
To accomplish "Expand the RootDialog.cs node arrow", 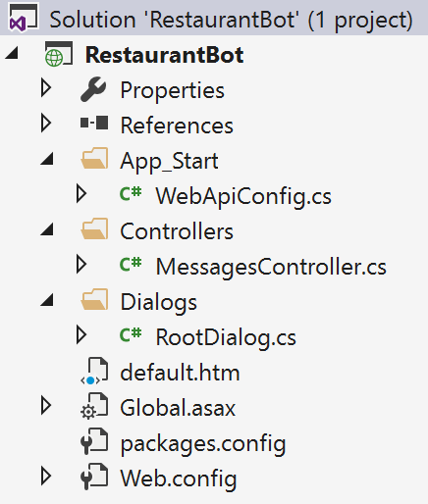I will pos(81,334).
